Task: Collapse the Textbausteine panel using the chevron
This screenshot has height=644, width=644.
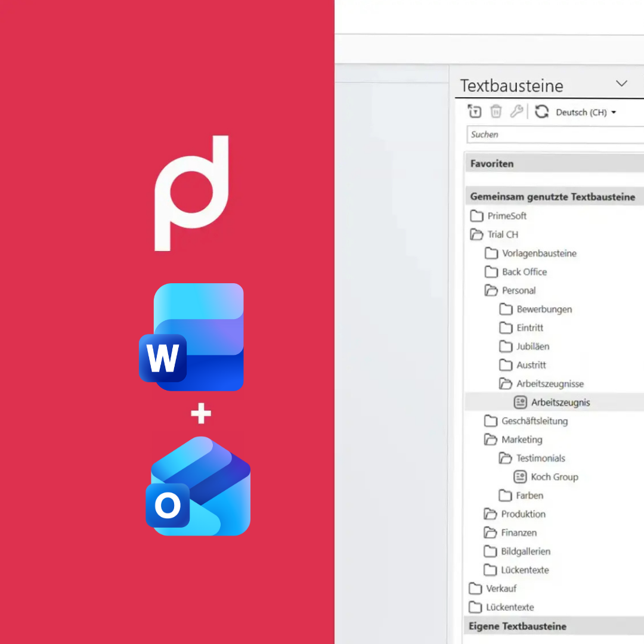Action: (622, 83)
